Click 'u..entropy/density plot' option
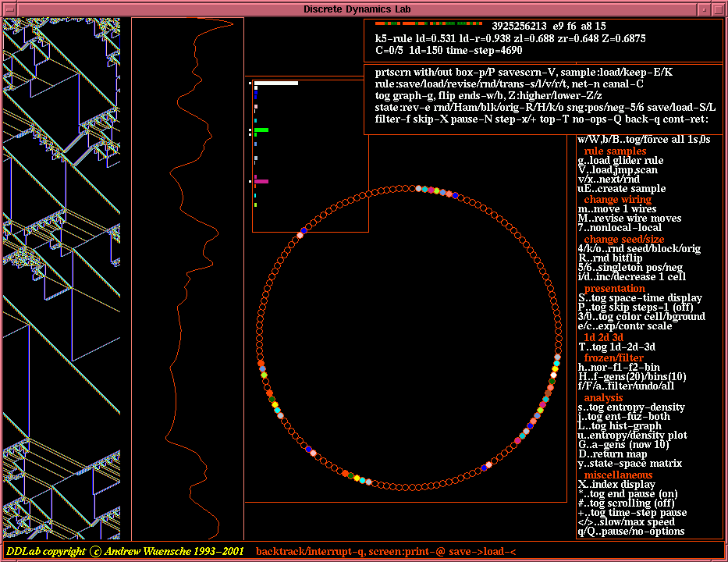The height and width of the screenshot is (562, 728). coord(632,436)
